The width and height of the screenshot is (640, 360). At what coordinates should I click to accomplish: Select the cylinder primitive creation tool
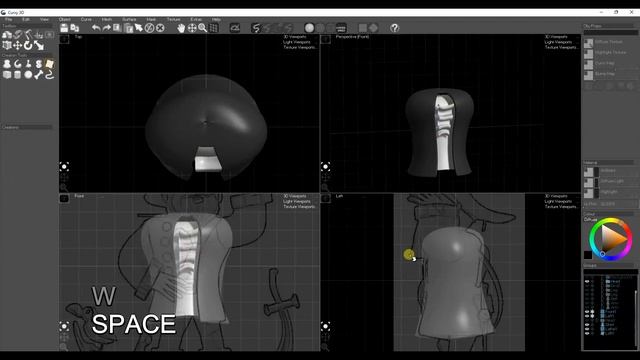pos(18,75)
